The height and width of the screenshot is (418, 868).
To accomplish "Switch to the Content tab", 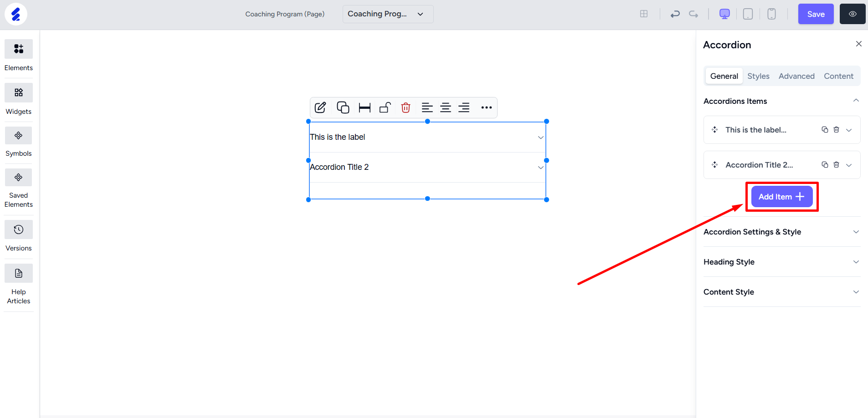I will tap(838, 76).
